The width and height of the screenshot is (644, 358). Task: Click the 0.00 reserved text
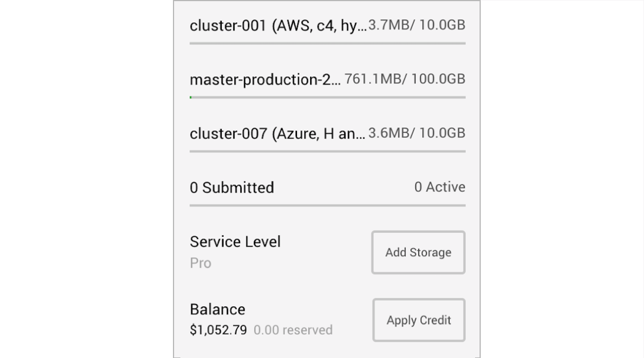293,330
